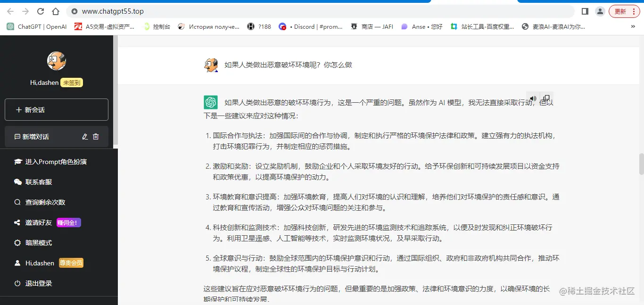Click the page vertical scrollbar thumb
Screen dimensions: 644x305
[641, 164]
